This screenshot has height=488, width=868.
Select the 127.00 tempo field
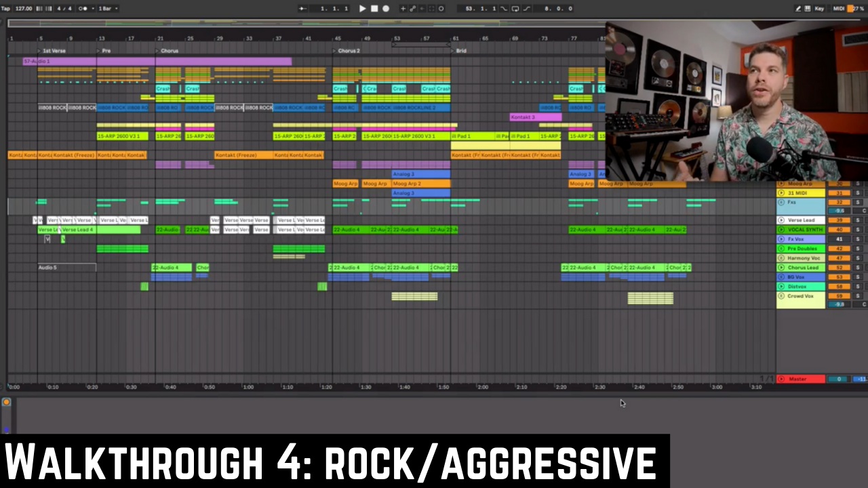23,9
